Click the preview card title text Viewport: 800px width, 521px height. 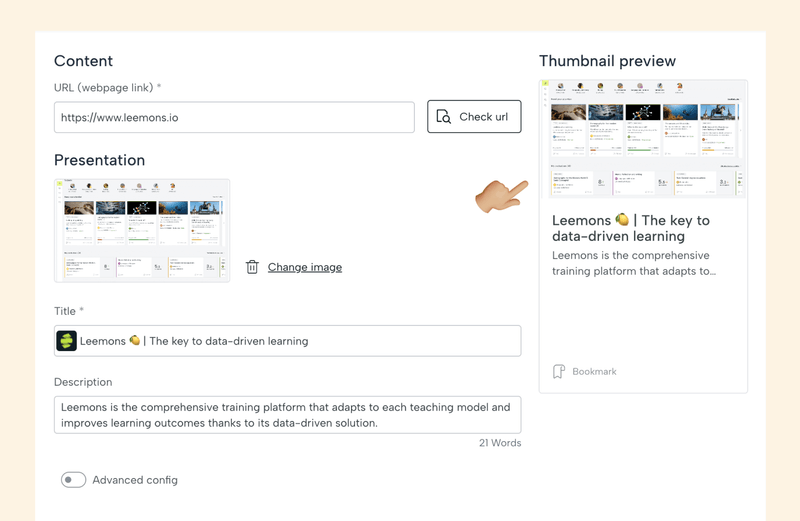[631, 228]
